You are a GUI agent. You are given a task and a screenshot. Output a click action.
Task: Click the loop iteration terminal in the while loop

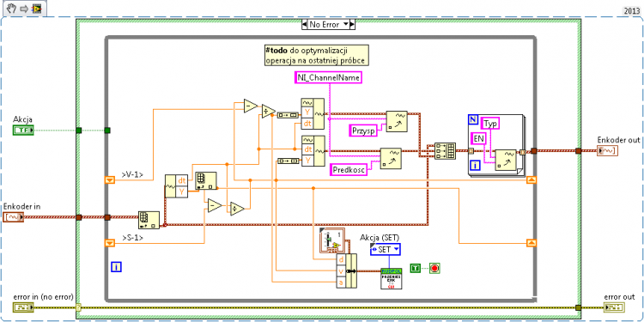pos(116,267)
